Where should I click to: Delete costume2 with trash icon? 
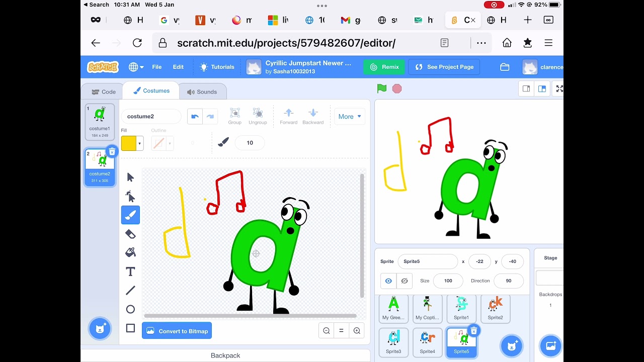pyautogui.click(x=112, y=151)
